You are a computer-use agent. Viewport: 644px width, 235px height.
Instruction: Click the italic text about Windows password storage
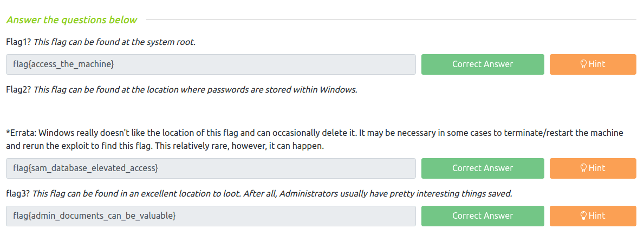(x=196, y=89)
